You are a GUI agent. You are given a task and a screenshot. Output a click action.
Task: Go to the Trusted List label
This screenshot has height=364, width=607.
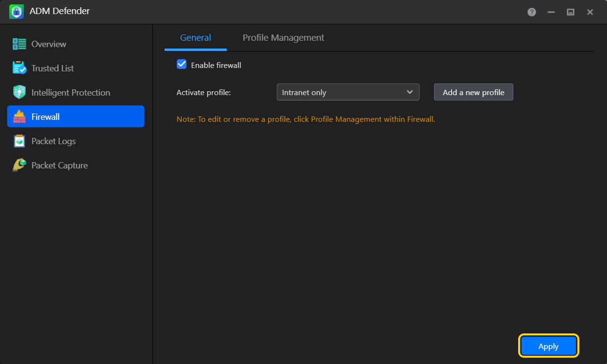coord(52,68)
